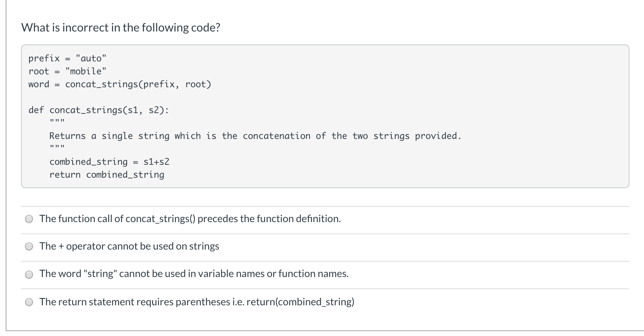Screen dimensions: 644x336
Task: Select the radio button about the word "string"
Action: coord(29,274)
